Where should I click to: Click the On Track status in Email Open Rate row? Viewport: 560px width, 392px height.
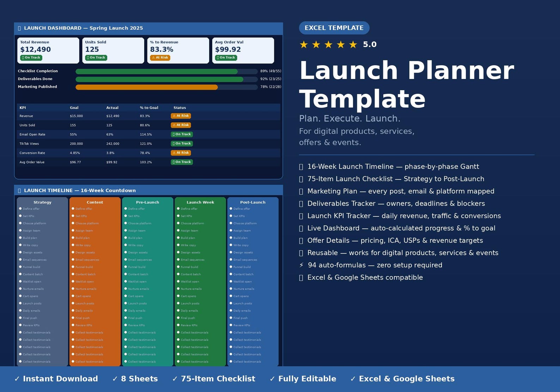[182, 134]
